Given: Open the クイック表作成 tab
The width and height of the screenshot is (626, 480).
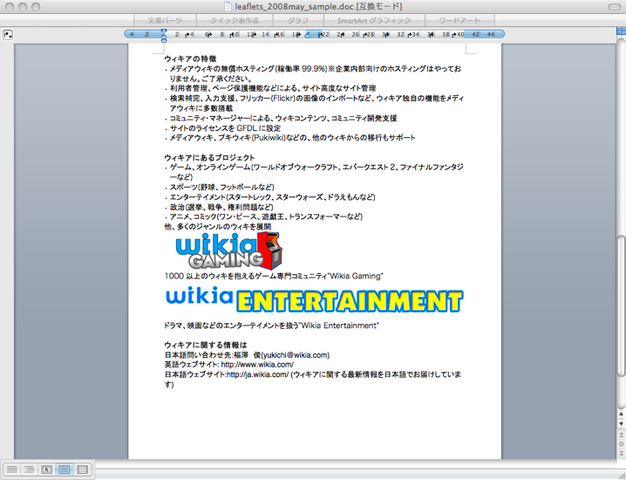Looking at the screenshot, I should click(234, 20).
